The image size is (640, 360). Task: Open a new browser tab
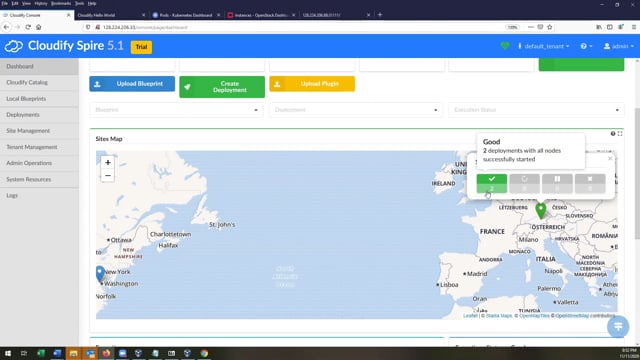point(380,15)
